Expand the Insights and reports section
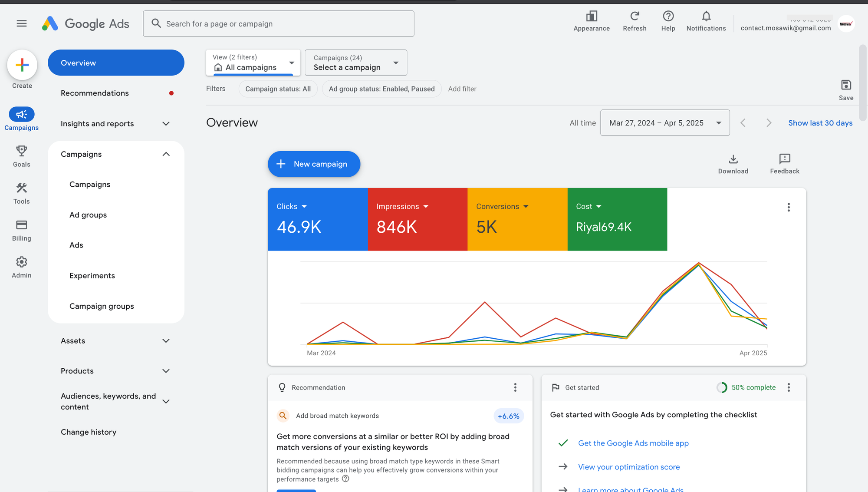This screenshot has height=492, width=868. [x=166, y=124]
